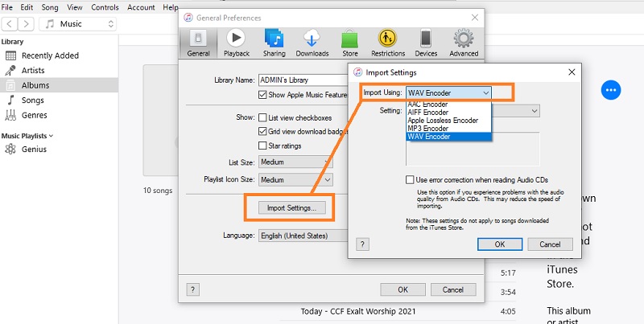The image size is (644, 324).
Task: Choose AAC Encoder from the list
Action: click(448, 105)
